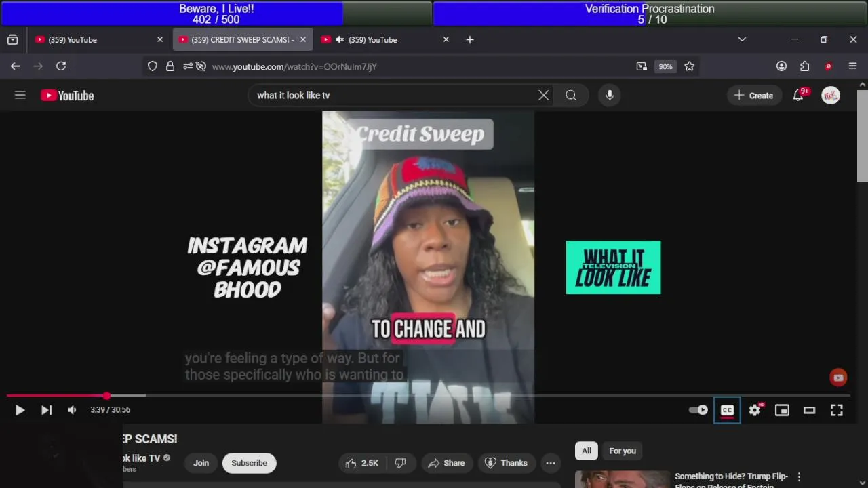Toggle closed captions off

727,410
